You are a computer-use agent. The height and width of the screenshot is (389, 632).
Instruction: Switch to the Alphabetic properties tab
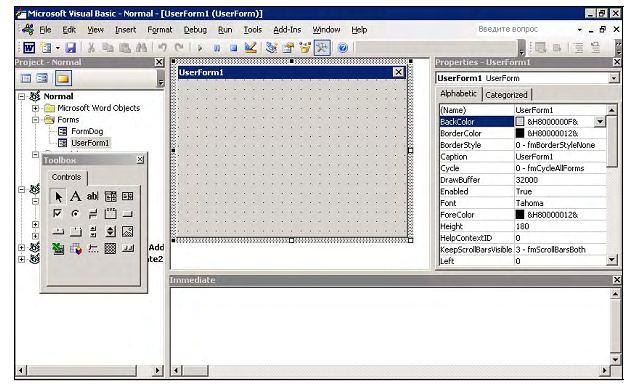click(458, 94)
